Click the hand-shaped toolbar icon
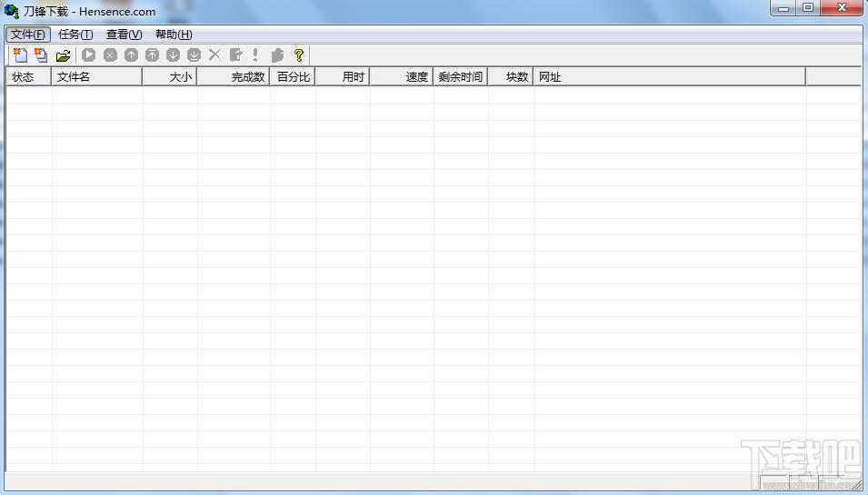Viewport: 868px width, 495px height. [x=278, y=54]
